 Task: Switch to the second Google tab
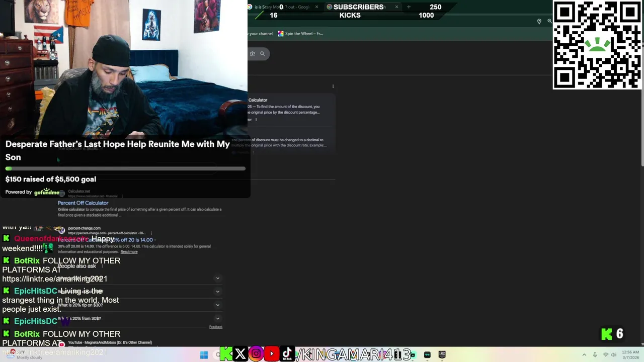[362, 7]
